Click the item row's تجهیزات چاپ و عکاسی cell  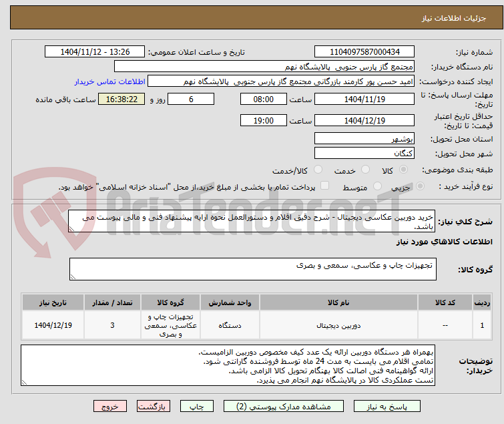pos(170,325)
